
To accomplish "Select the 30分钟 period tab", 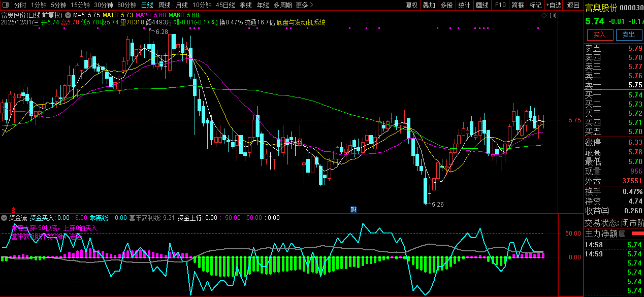I will [103, 5].
